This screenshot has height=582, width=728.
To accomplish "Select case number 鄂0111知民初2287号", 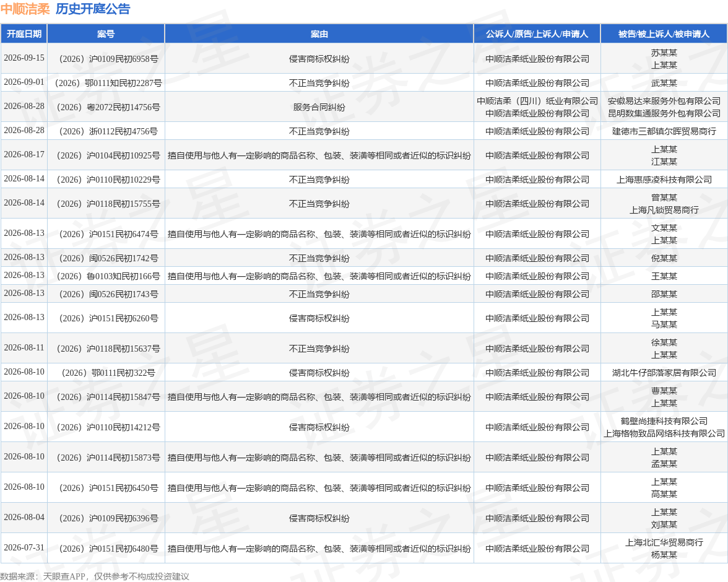I will click(x=109, y=83).
